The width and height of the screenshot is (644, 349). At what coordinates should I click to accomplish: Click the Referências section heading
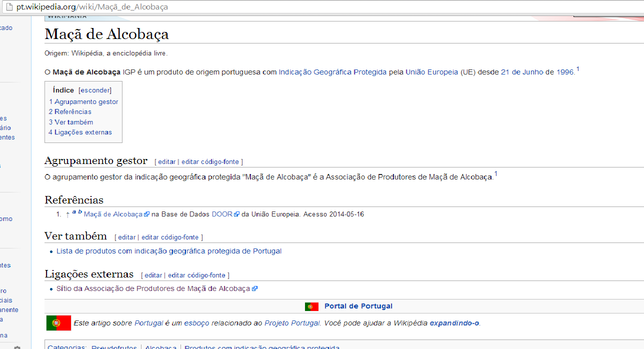(74, 200)
